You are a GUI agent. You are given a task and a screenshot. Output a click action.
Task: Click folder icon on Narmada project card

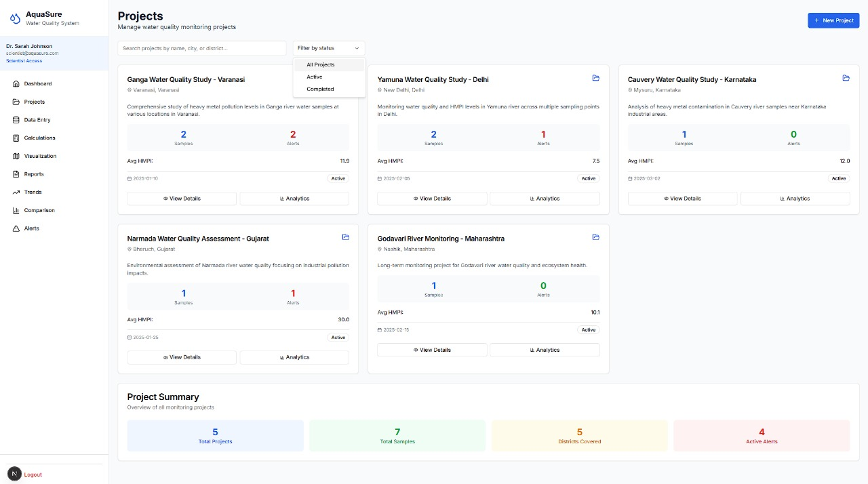click(345, 237)
